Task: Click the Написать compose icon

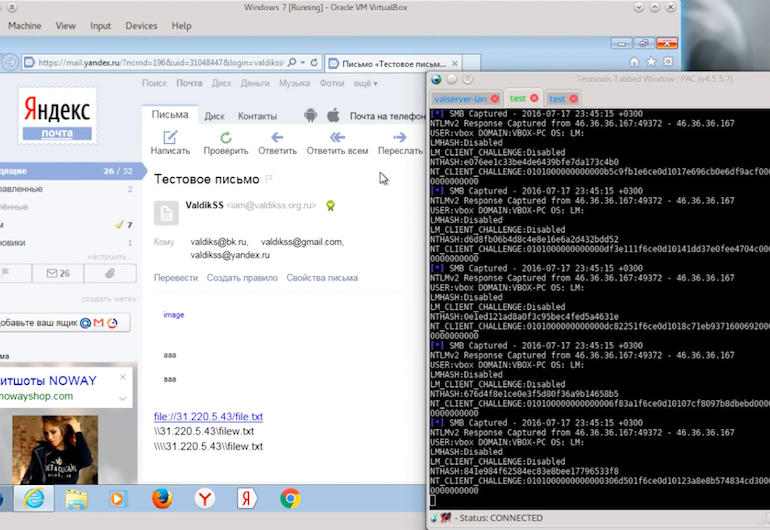Action: [170, 137]
